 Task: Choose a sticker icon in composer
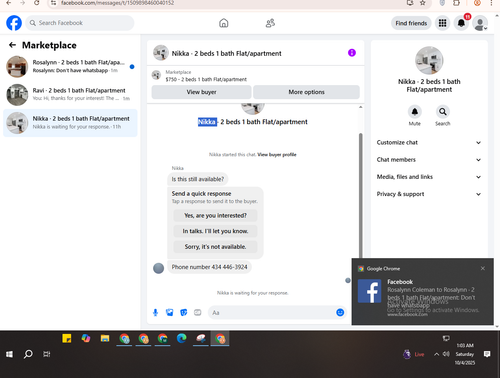click(x=184, y=312)
